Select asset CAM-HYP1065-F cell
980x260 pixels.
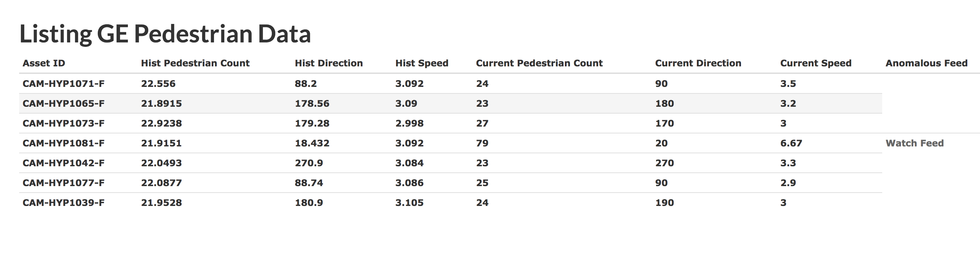coord(64,104)
